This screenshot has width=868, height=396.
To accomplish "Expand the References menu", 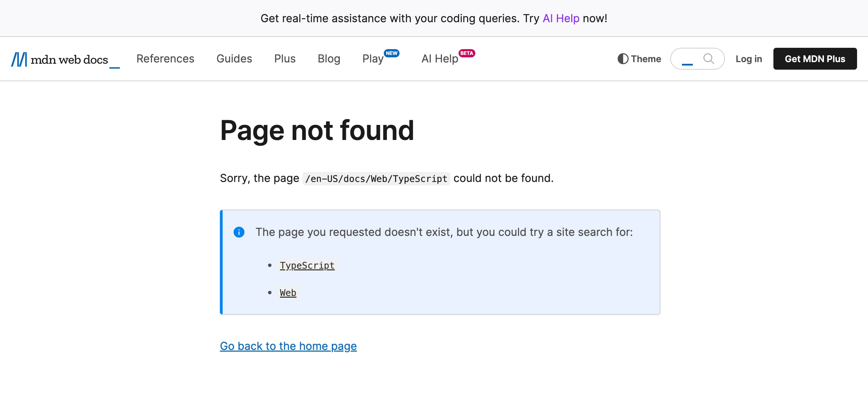I will tap(165, 59).
